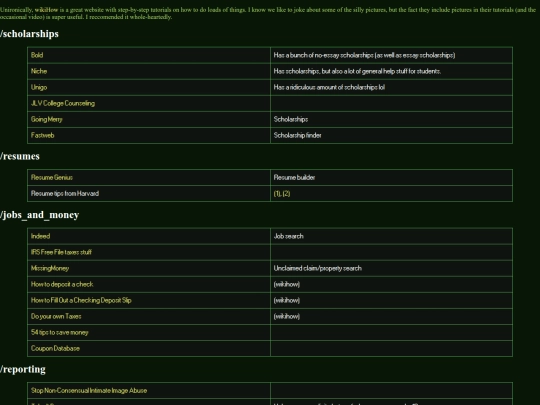Open the Bold scholarships link
Image resolution: width=540 pixels, height=405 pixels.
pyautogui.click(x=37, y=55)
